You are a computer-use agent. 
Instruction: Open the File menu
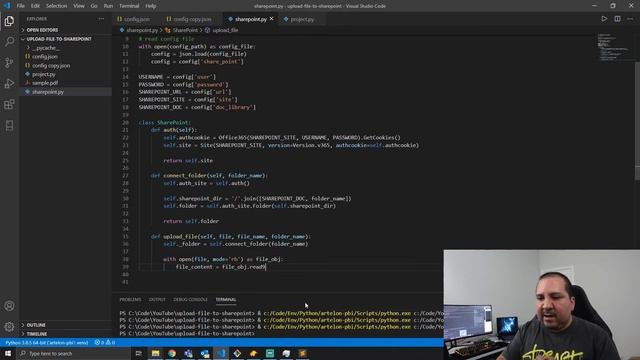[20, 6]
